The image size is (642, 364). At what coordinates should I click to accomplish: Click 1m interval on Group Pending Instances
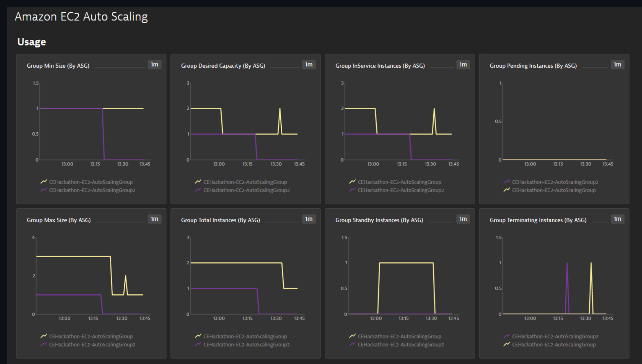[x=617, y=65]
